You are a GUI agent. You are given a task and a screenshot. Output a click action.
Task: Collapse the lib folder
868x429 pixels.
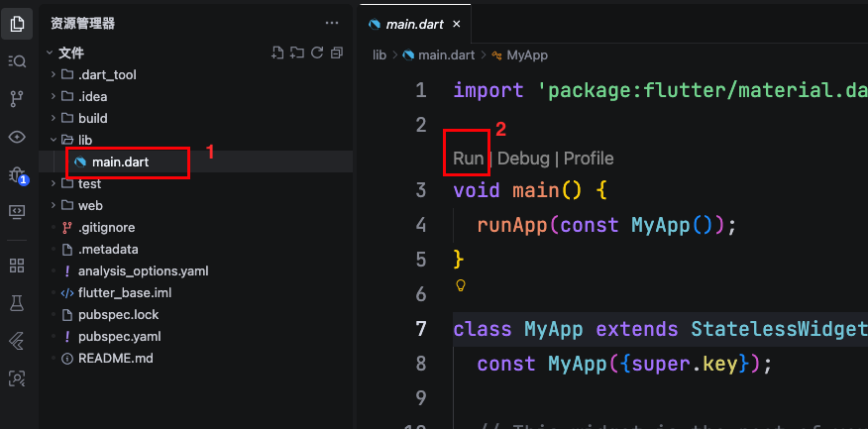(53, 140)
